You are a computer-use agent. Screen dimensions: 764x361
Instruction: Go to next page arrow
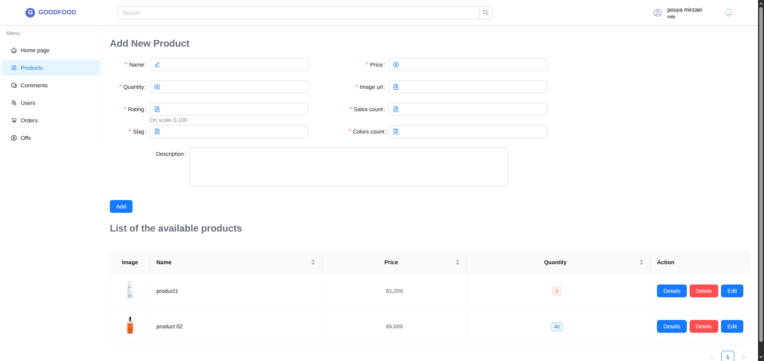click(x=744, y=357)
